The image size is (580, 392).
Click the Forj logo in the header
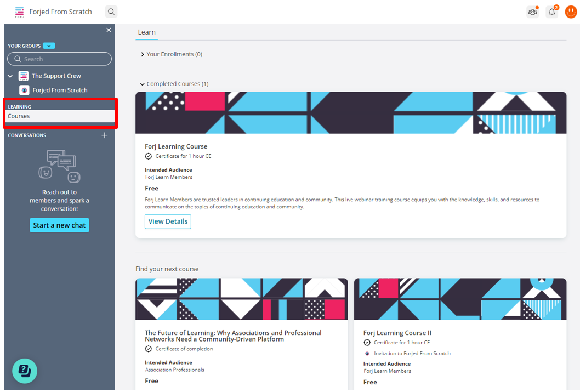coord(19,12)
